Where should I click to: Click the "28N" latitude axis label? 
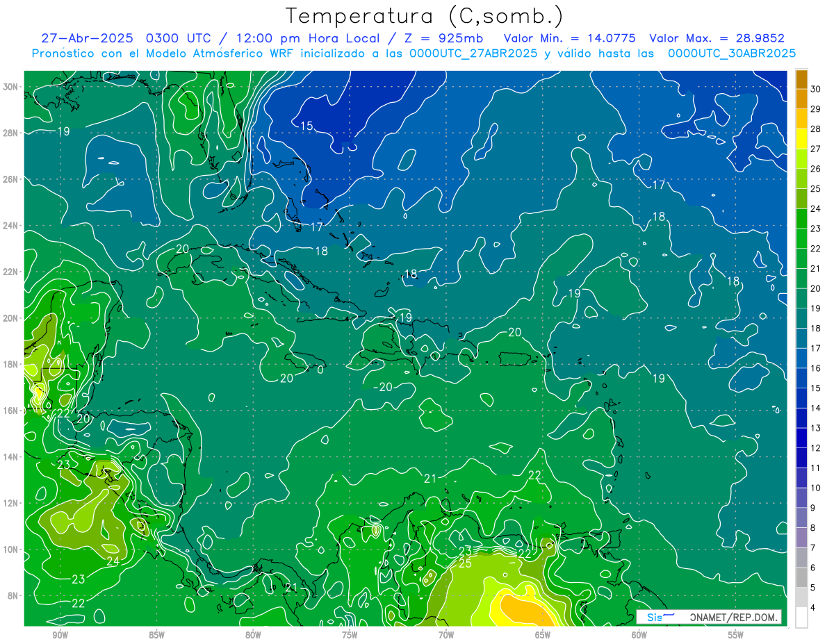(12, 133)
